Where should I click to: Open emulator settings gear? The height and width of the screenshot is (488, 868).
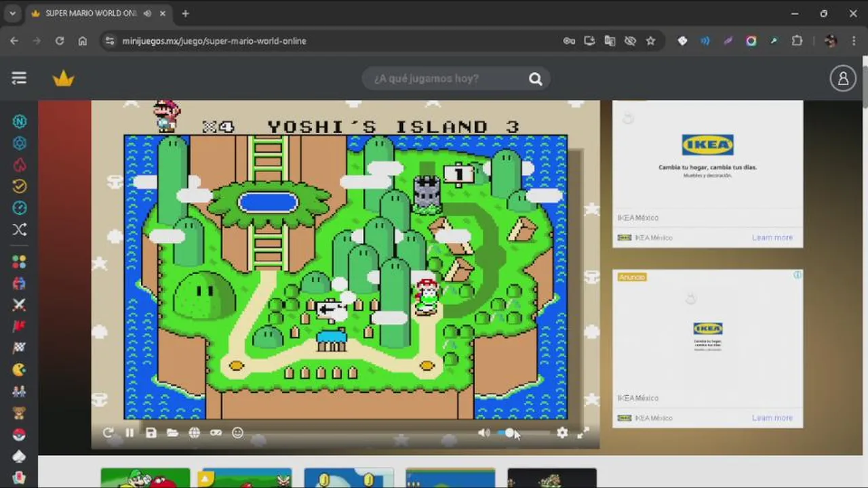(562, 432)
